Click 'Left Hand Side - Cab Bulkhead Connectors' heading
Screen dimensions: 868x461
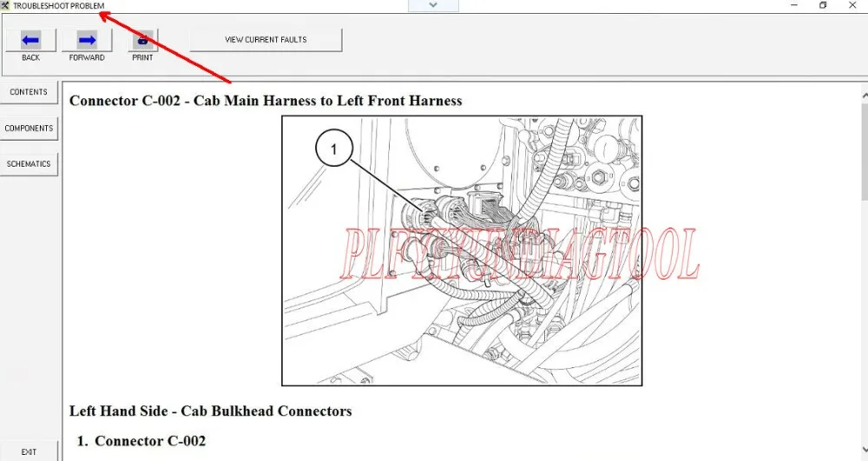(210, 412)
